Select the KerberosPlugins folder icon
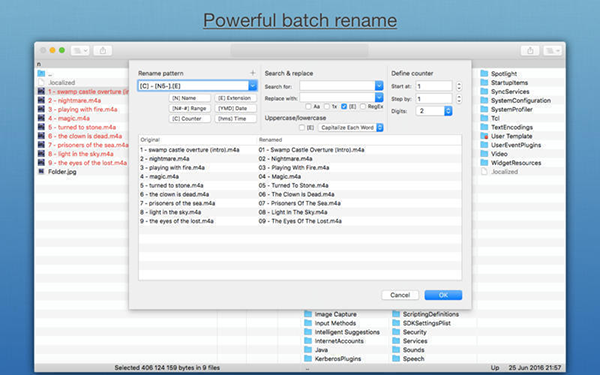600x375 pixels. (308, 358)
